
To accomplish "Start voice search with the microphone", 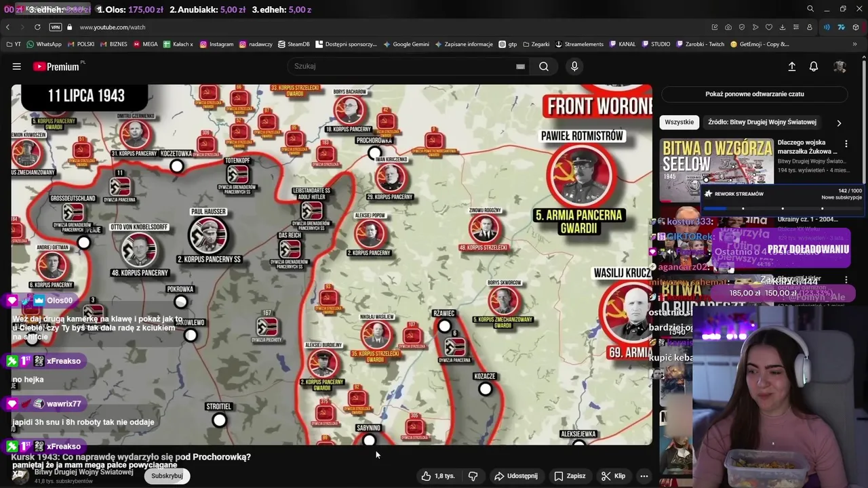I will pyautogui.click(x=574, y=66).
